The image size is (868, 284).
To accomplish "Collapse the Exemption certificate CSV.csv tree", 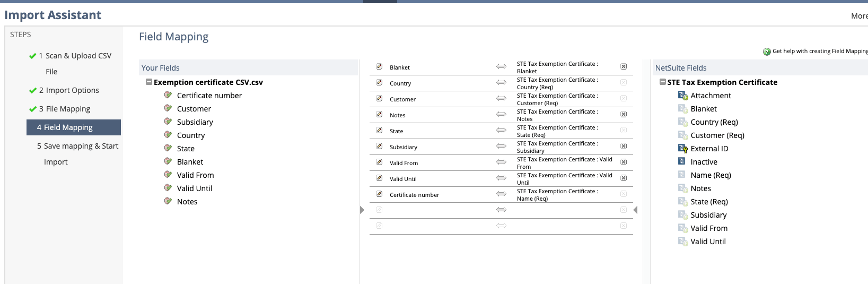I will [149, 82].
